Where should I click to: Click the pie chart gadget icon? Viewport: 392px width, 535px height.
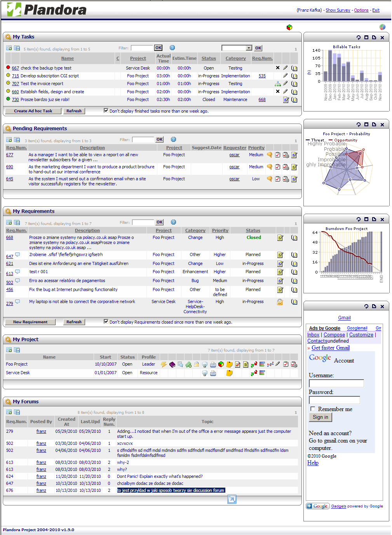click(382, 27)
